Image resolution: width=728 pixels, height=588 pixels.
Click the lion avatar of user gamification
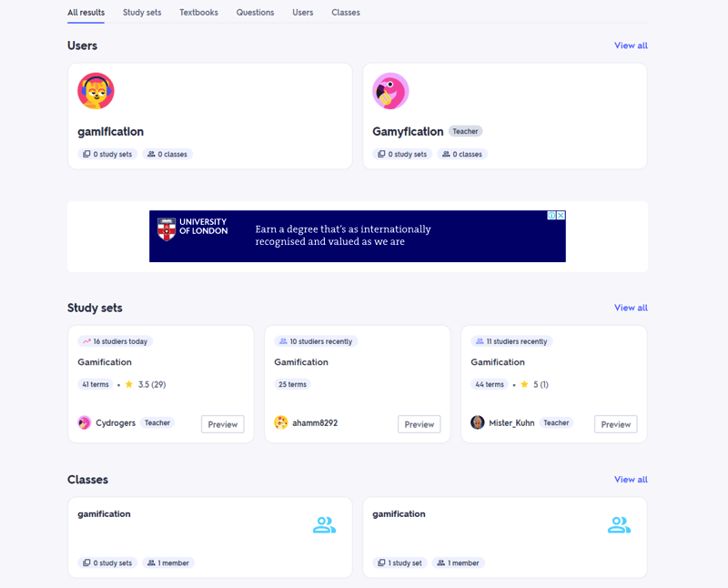coord(96,91)
